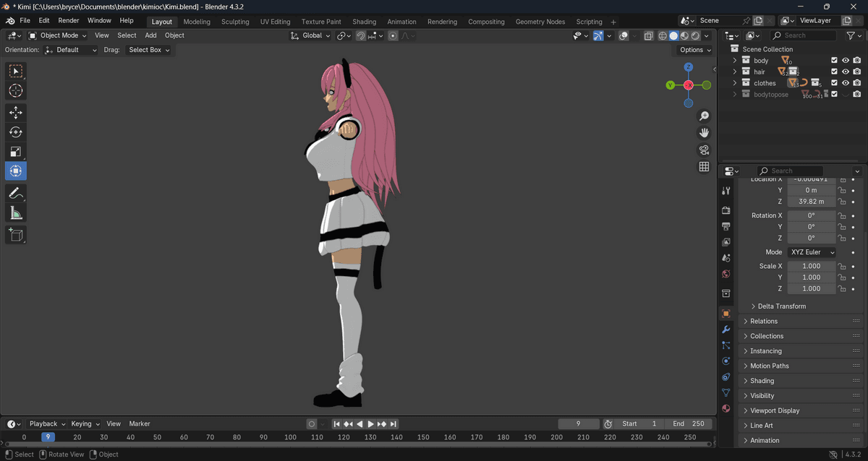Switch to the Sculpting workspace tab

[235, 22]
